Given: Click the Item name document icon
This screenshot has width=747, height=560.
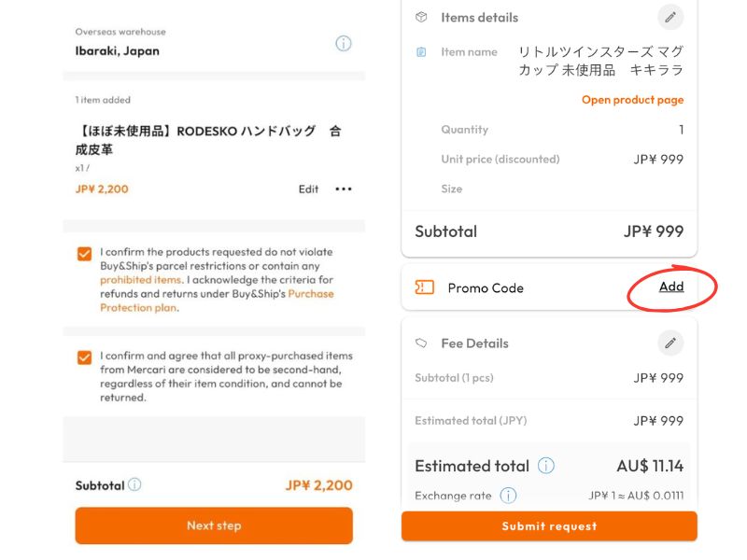Looking at the screenshot, I should (x=422, y=52).
